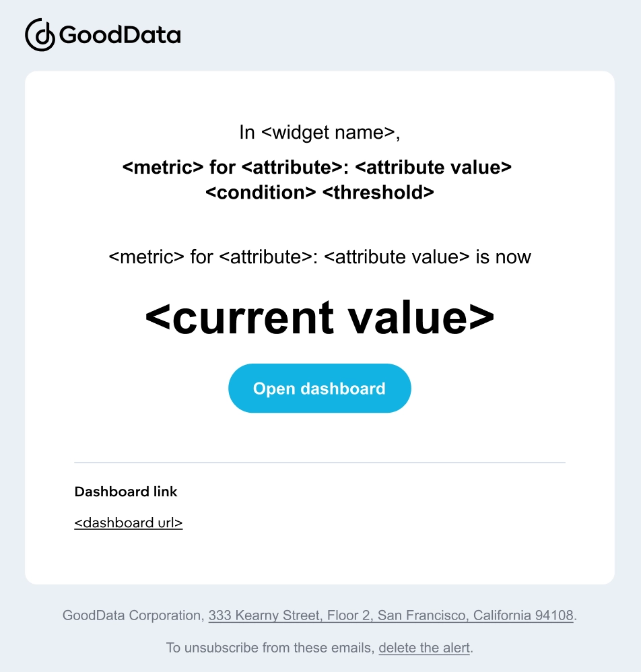Click the To unsubscribe from these emails text
This screenshot has height=672, width=641.
click(271, 648)
